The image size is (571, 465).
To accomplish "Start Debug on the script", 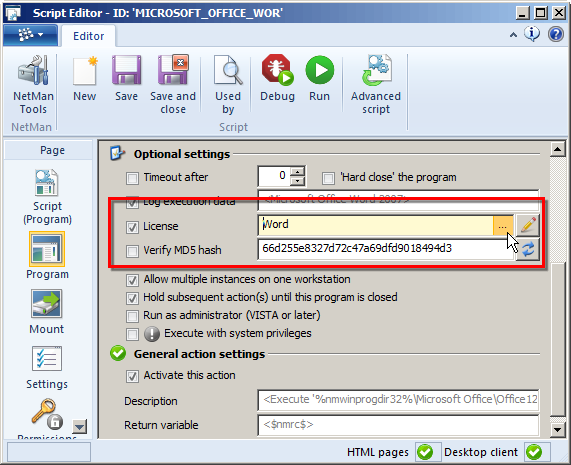I will tap(277, 78).
